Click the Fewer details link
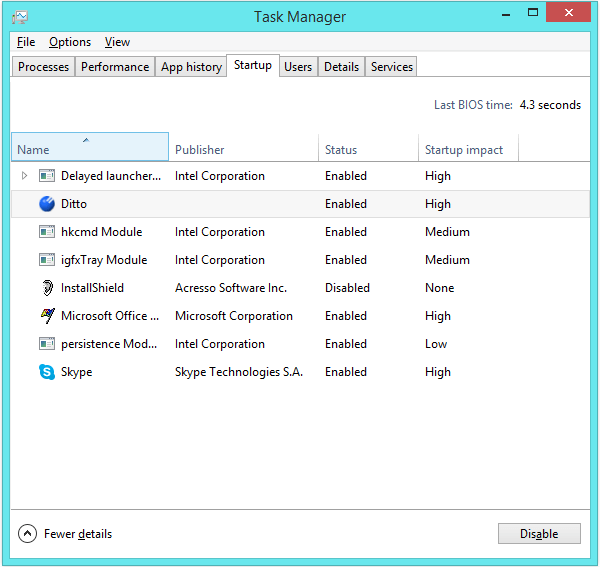The height and width of the screenshot is (567, 600). pos(78,534)
